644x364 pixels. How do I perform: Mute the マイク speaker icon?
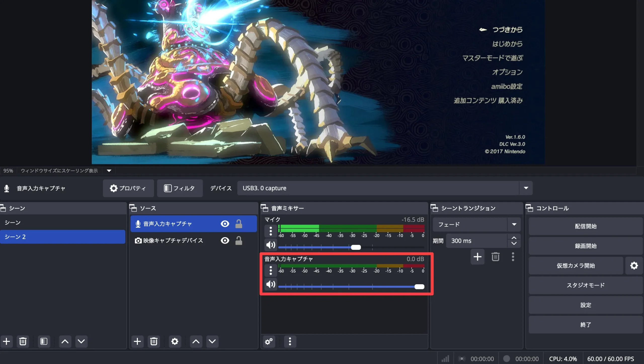tap(271, 245)
